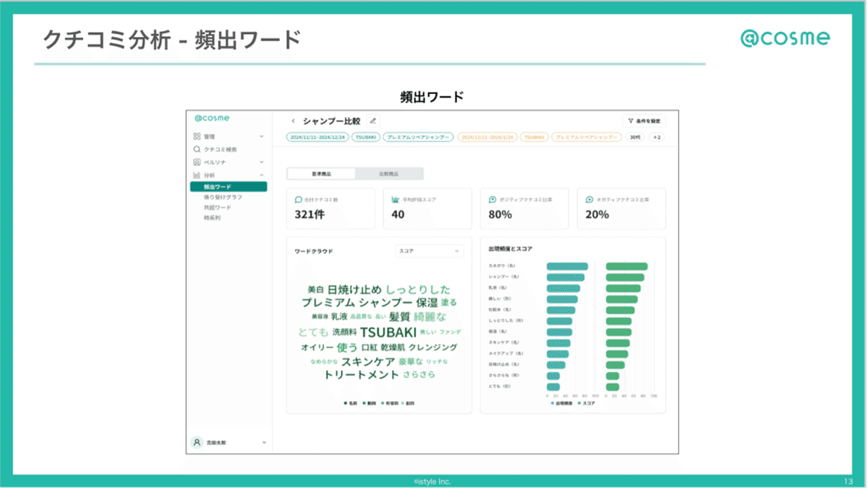Click the 分析 bar chart icon
The image size is (868, 490).
click(x=197, y=175)
